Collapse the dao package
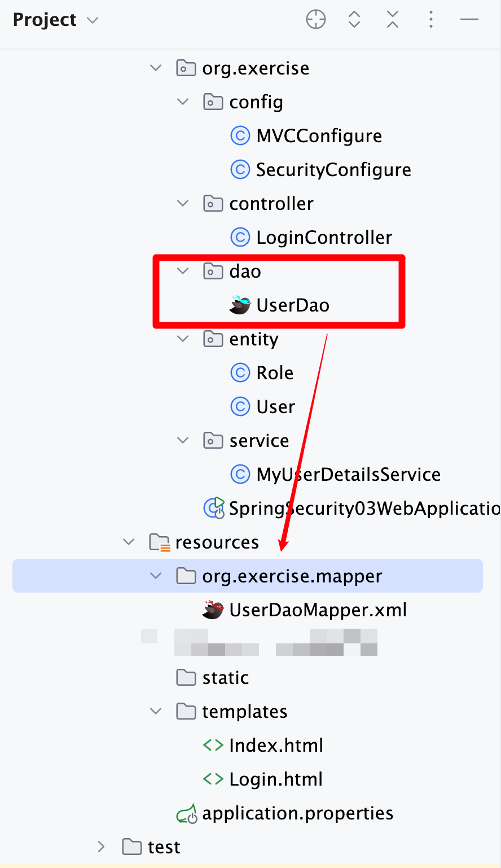The height and width of the screenshot is (868, 501). [182, 271]
